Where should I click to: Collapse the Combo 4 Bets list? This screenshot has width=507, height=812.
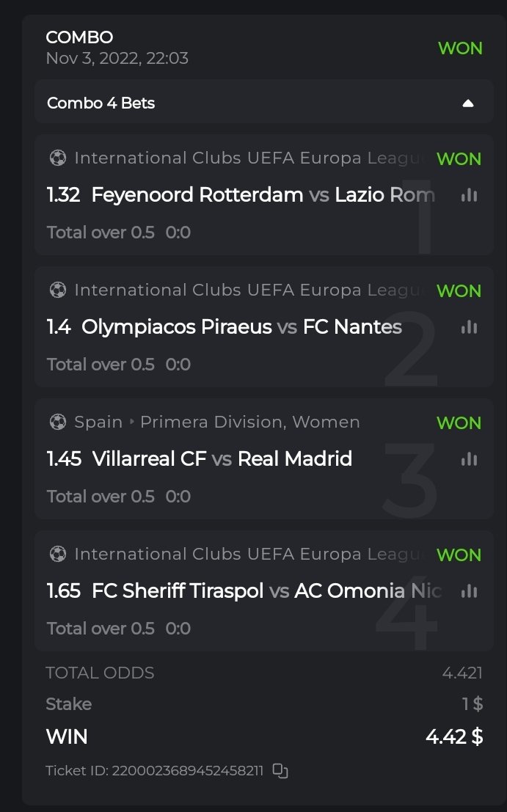pyautogui.click(x=468, y=103)
